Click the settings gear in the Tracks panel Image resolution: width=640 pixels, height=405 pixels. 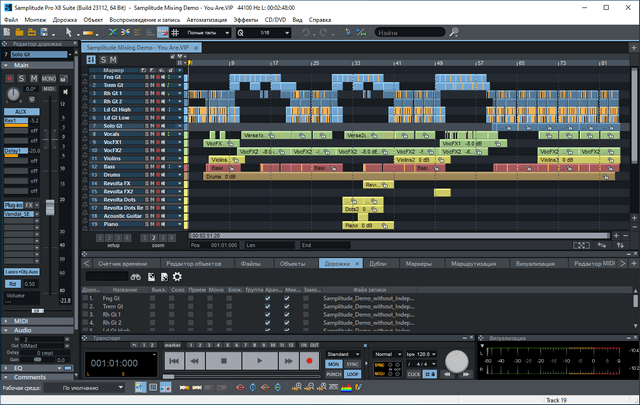click(177, 276)
